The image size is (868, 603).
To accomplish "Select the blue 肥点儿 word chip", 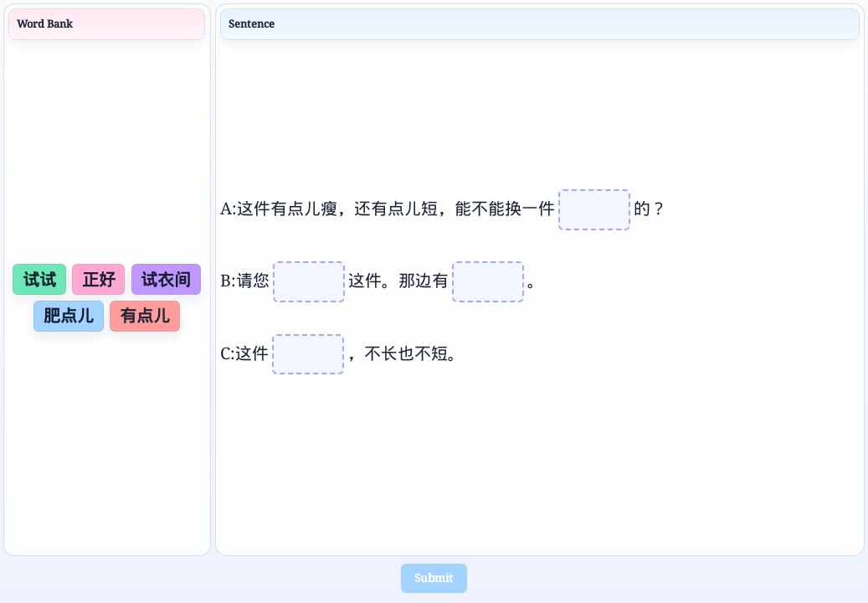I will pos(69,317).
